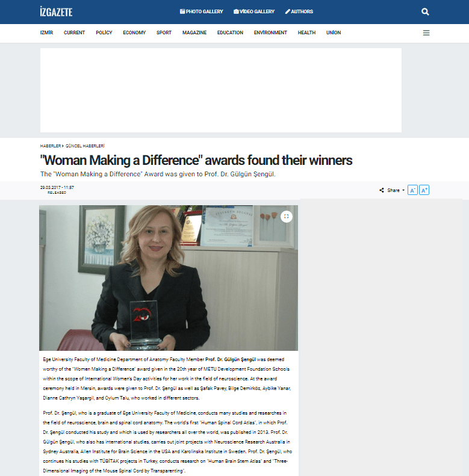Navigate to the Sport section
Viewport: 469px width, 476px height.
coord(164,32)
